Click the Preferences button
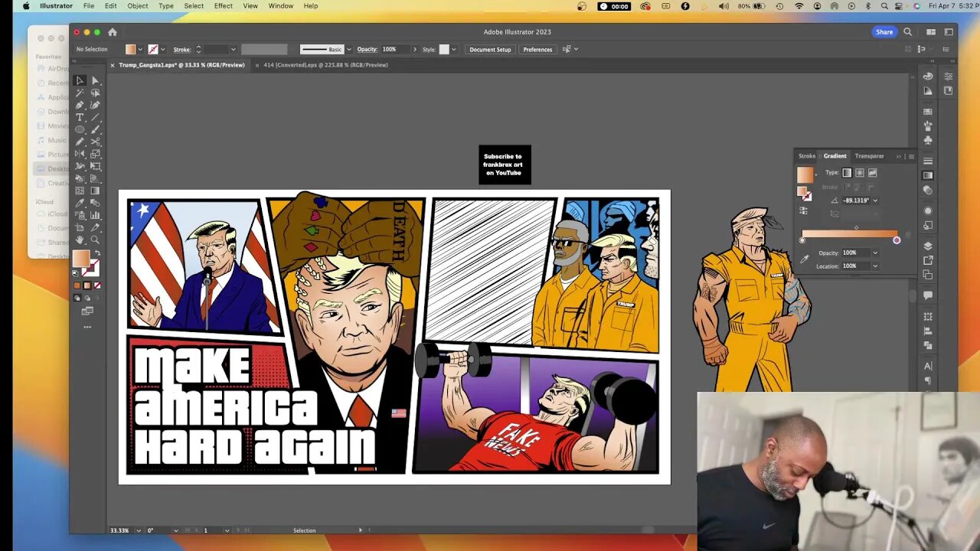This screenshot has height=551, width=980. [x=537, y=49]
